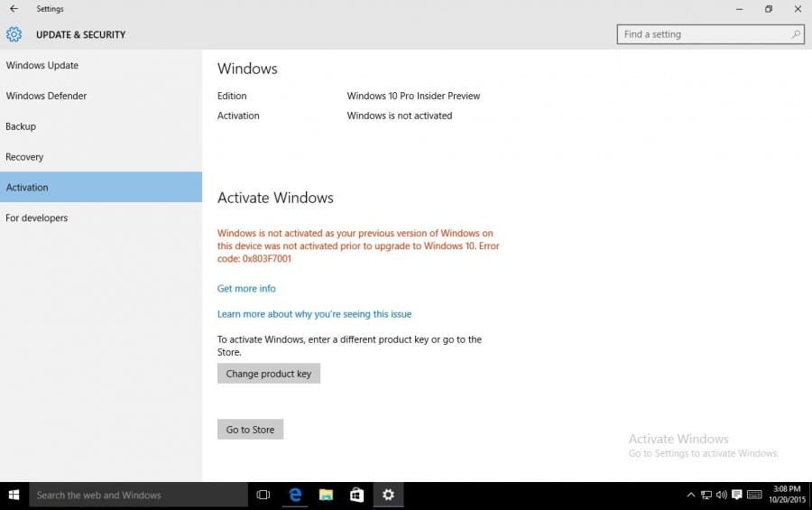
Task: Launch Microsoft Edge from the taskbar
Action: coord(295,495)
